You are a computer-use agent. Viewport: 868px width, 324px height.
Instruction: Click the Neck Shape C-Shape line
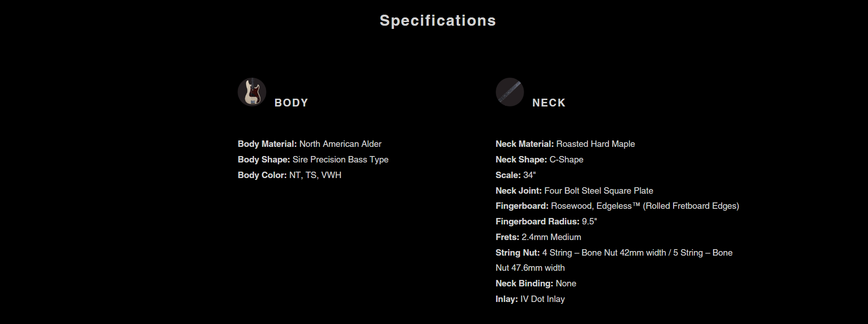pyautogui.click(x=539, y=160)
